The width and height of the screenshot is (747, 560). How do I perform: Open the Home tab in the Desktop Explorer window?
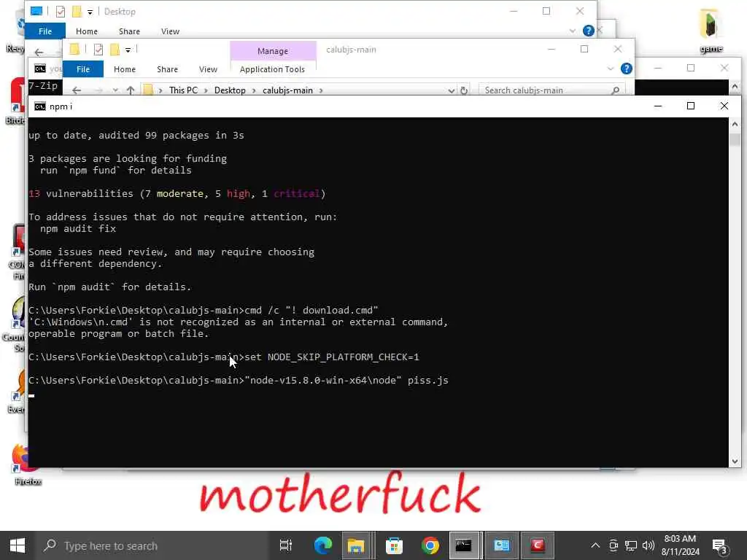(87, 31)
